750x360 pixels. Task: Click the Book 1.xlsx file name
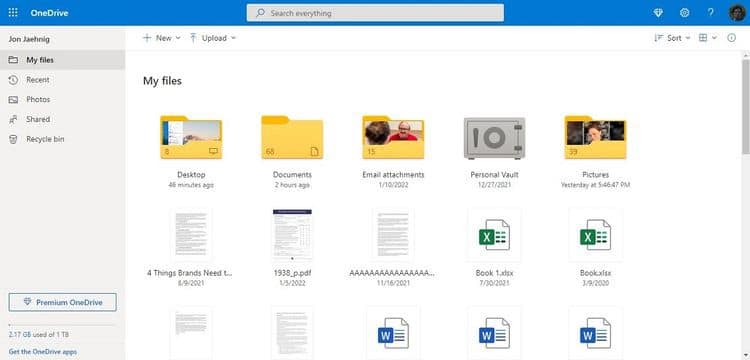pos(495,273)
